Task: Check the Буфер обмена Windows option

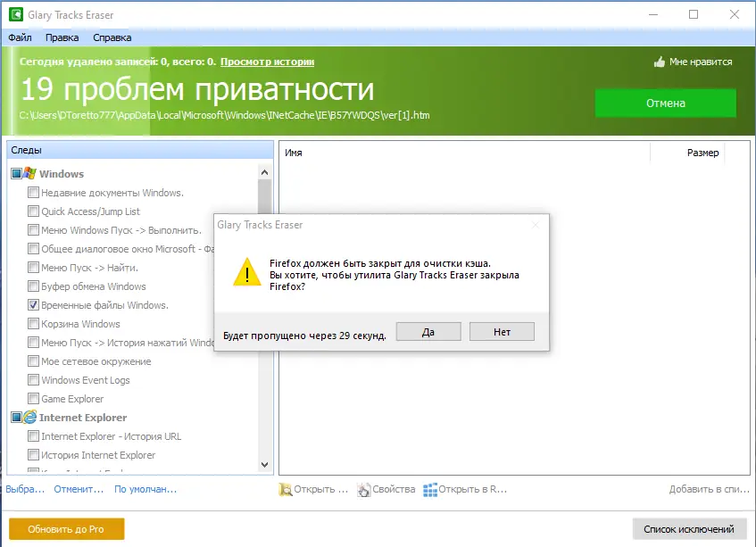Action: pyautogui.click(x=33, y=286)
